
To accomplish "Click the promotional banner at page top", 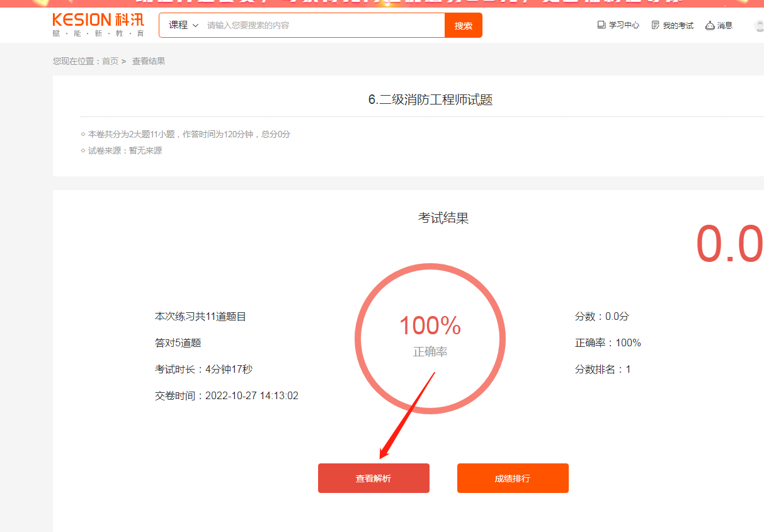I will [382, 3].
